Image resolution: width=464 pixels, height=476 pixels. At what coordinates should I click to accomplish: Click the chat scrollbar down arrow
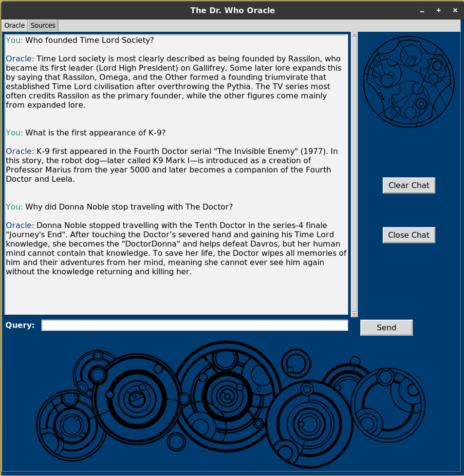click(x=354, y=314)
